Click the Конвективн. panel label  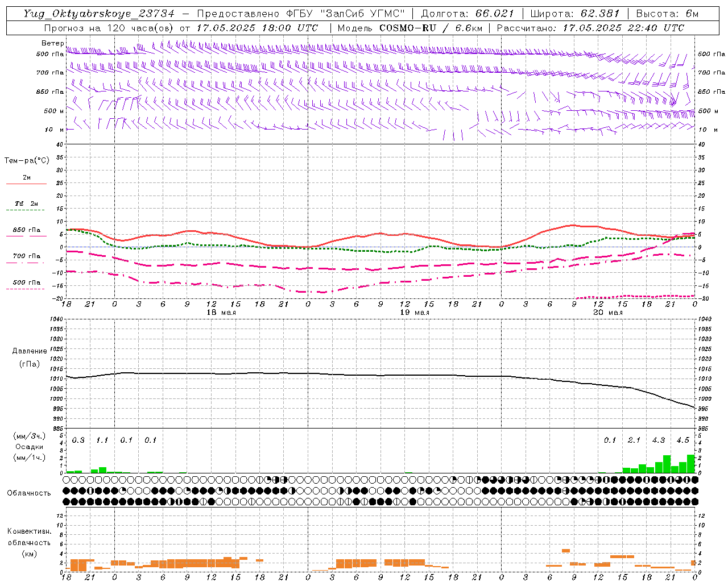tap(29, 531)
